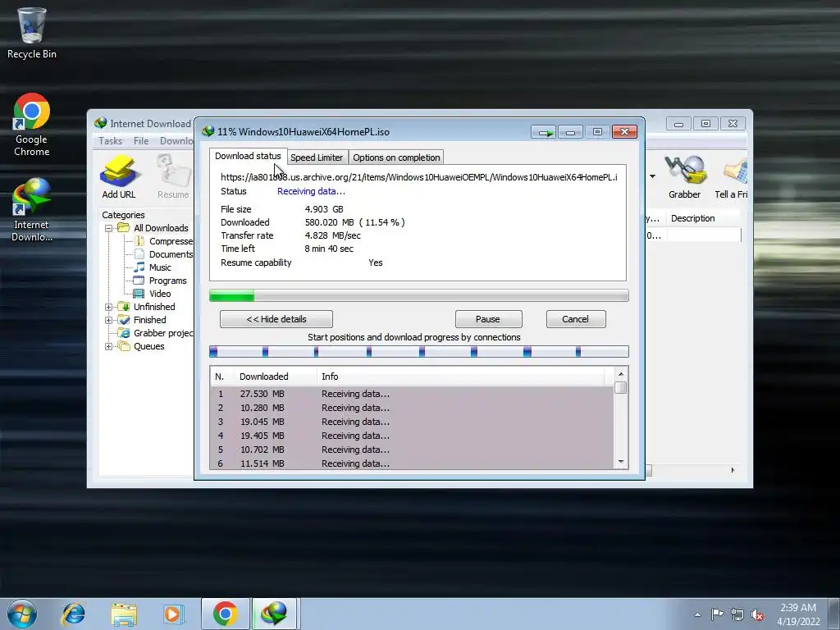Open Internet Download Manager desktop shortcut

tap(32, 210)
